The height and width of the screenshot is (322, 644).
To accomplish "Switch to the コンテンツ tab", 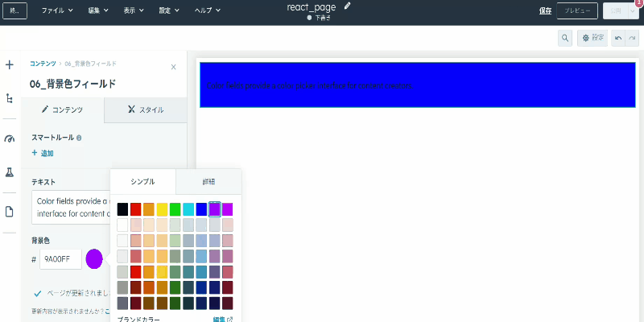I will (x=63, y=109).
